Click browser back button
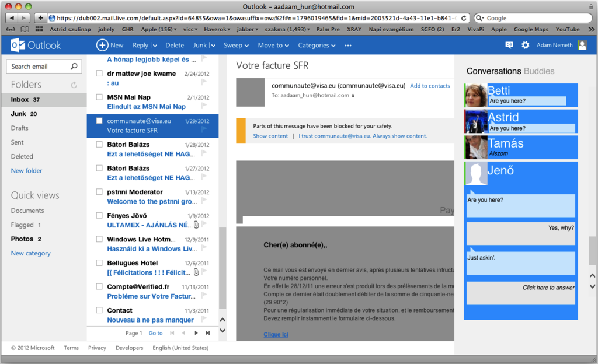Image resolution: width=598 pixels, height=364 pixels. pos(12,18)
